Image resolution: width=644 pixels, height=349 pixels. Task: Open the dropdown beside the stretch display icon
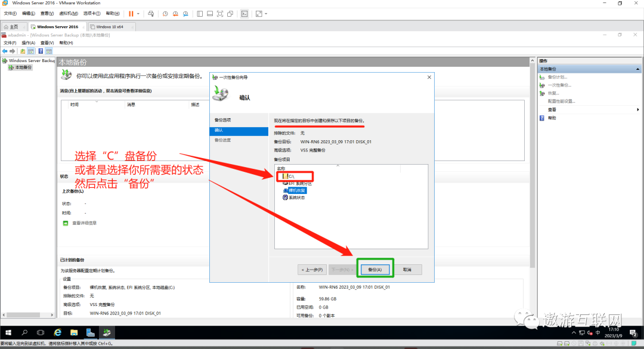pos(266,14)
